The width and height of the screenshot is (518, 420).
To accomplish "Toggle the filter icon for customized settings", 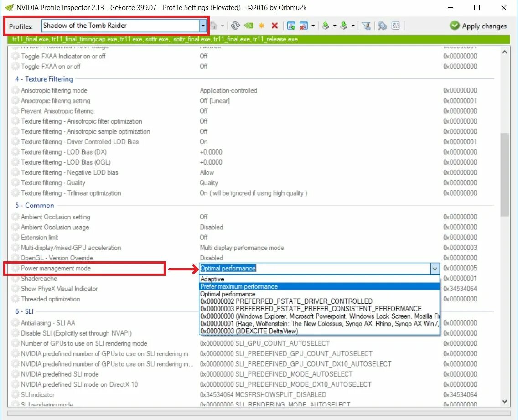I will point(366,26).
